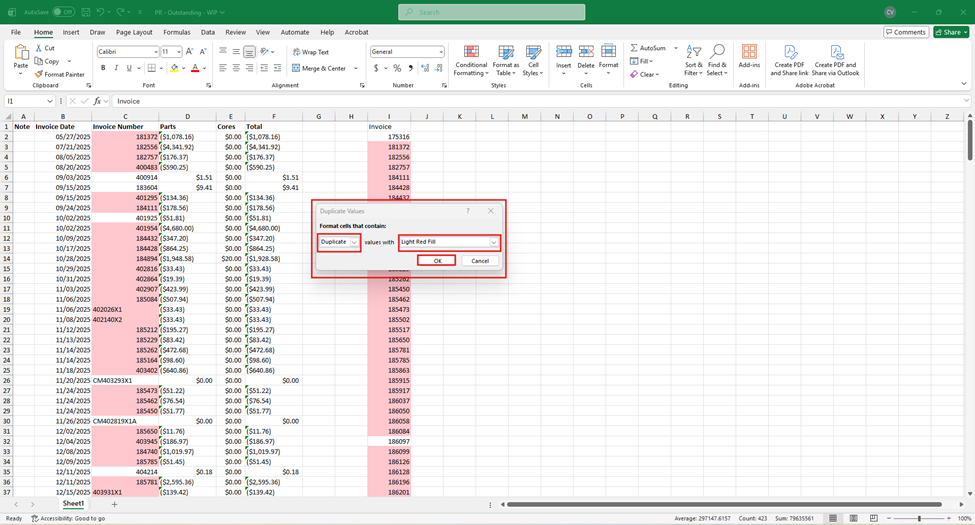Open the File menu
This screenshot has height=525, width=975.
pyautogui.click(x=16, y=32)
